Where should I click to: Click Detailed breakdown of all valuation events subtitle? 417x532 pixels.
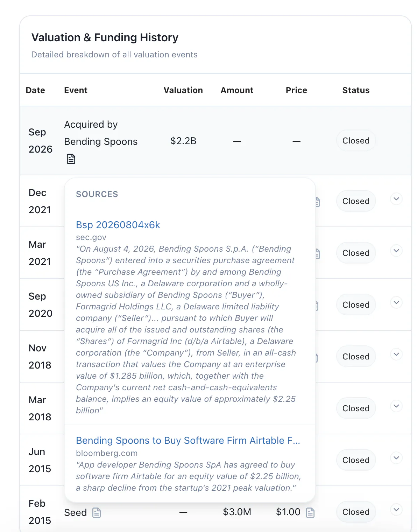[114, 55]
